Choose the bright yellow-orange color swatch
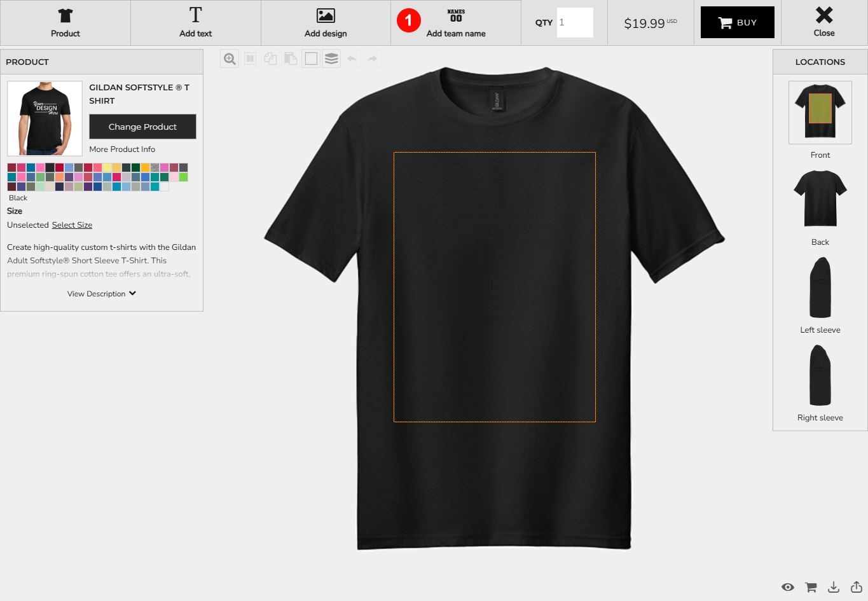The height and width of the screenshot is (601, 868). (x=145, y=168)
